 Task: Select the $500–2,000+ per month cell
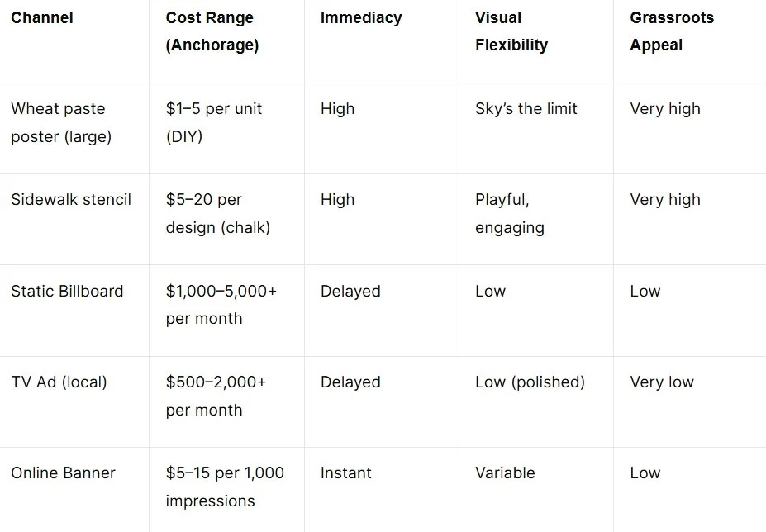pos(216,396)
